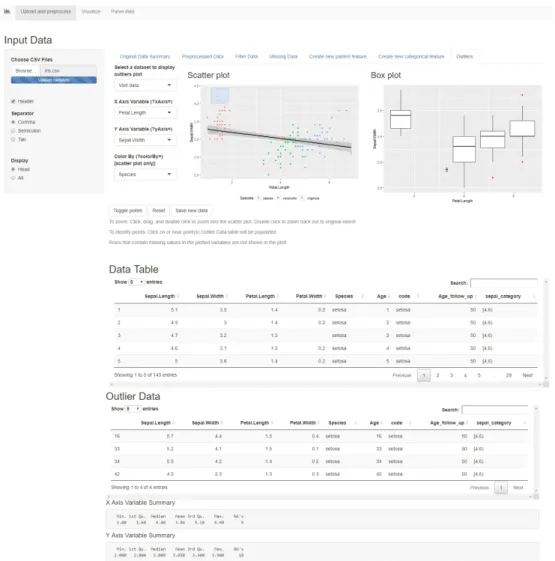The height and width of the screenshot is (561, 555).
Task: Sort Outlier Data by Age sort icon
Action: coord(382,423)
